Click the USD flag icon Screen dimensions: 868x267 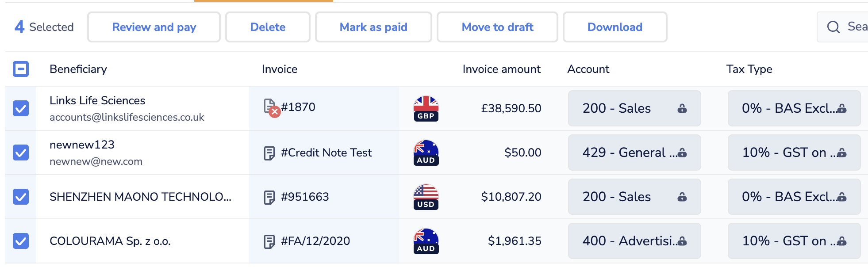pyautogui.click(x=426, y=197)
